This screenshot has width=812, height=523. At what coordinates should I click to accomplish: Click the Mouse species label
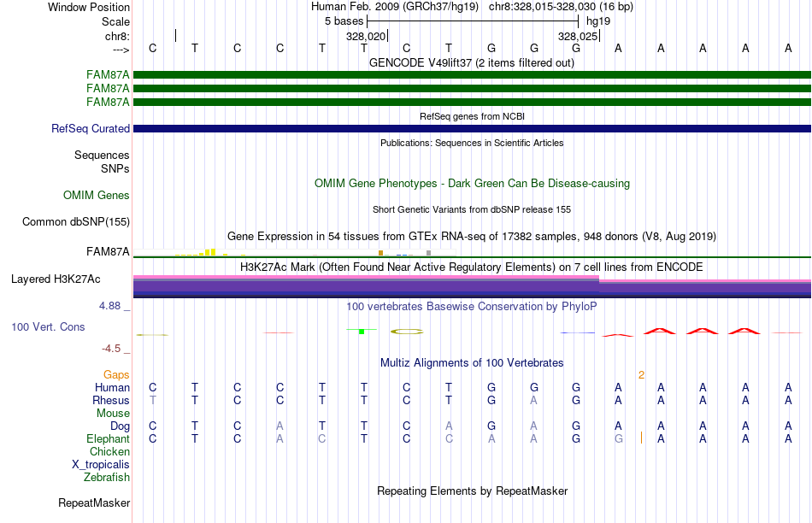[113, 414]
